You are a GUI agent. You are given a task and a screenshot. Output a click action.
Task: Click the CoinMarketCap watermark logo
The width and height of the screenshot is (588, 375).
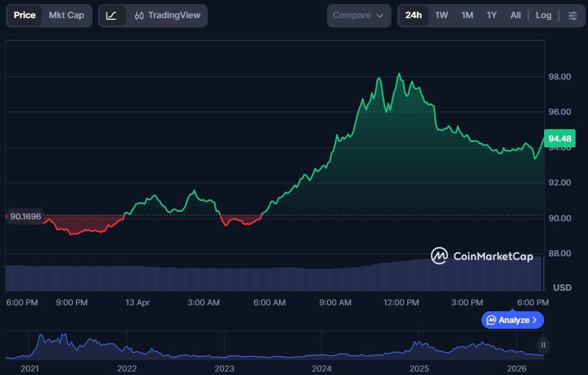[439, 256]
